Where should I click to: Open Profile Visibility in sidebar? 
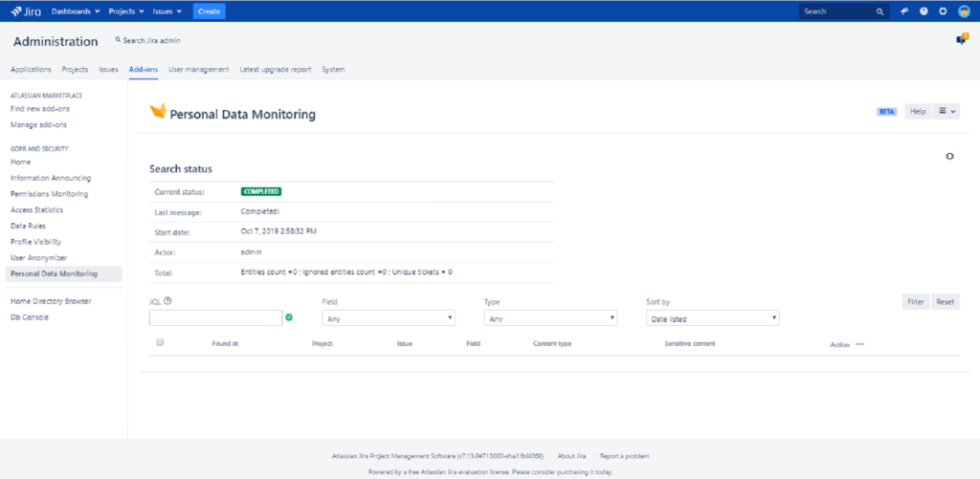click(x=35, y=242)
